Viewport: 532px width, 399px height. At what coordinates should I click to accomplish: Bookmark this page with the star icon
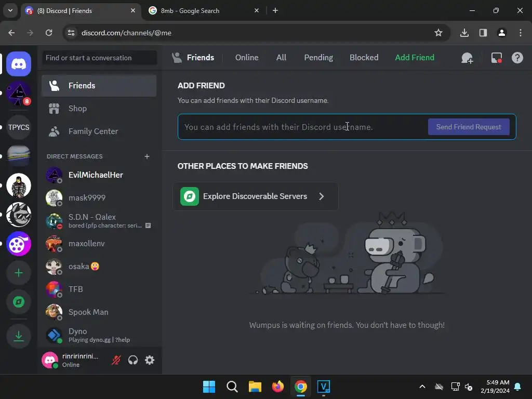point(438,33)
